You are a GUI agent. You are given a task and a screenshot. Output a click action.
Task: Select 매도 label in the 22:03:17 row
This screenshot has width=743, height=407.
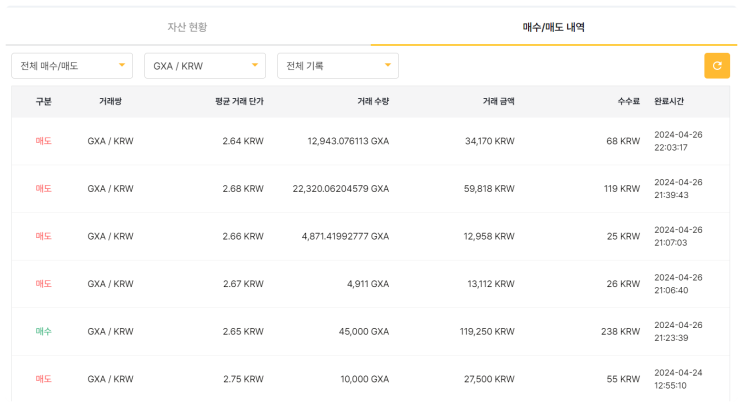44,141
